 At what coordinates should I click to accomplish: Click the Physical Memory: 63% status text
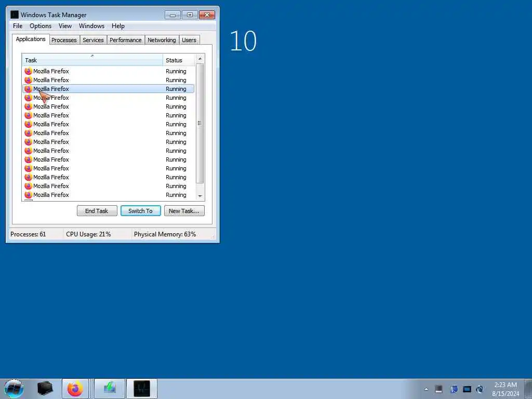pos(165,234)
